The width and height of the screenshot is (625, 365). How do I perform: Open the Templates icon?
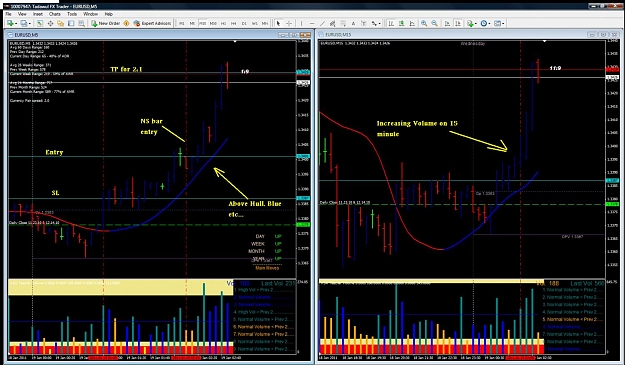(x=497, y=24)
